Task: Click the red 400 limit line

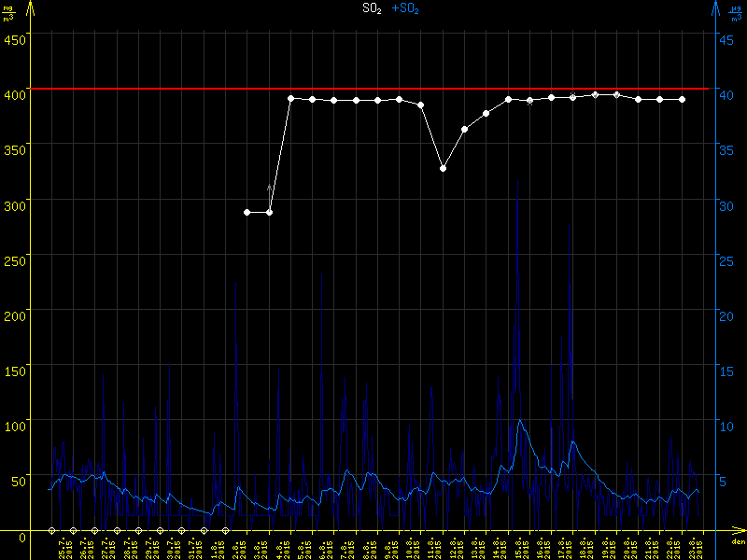Action: [x=373, y=89]
